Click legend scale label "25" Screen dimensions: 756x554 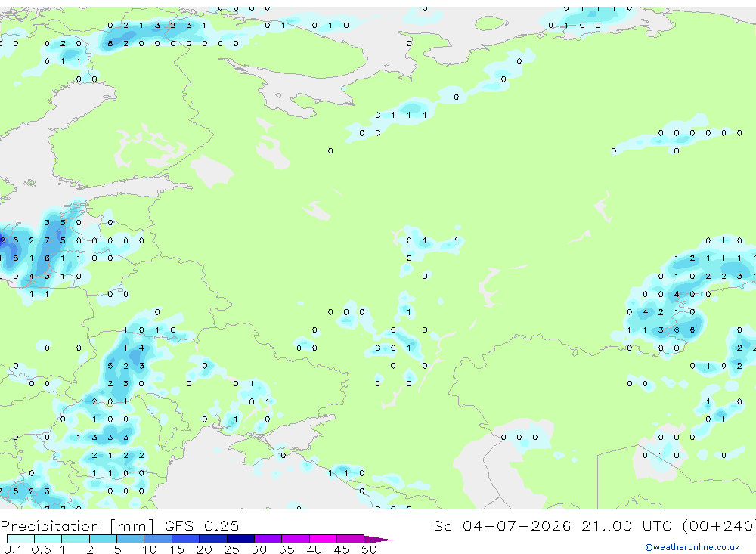[231, 549]
